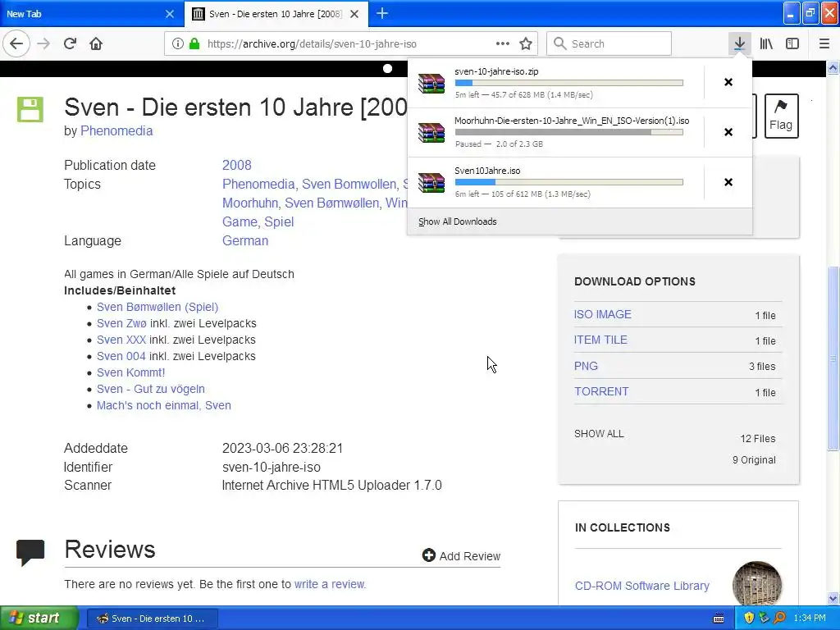Image resolution: width=840 pixels, height=630 pixels.
Task: Open the German language link
Action: [245, 240]
